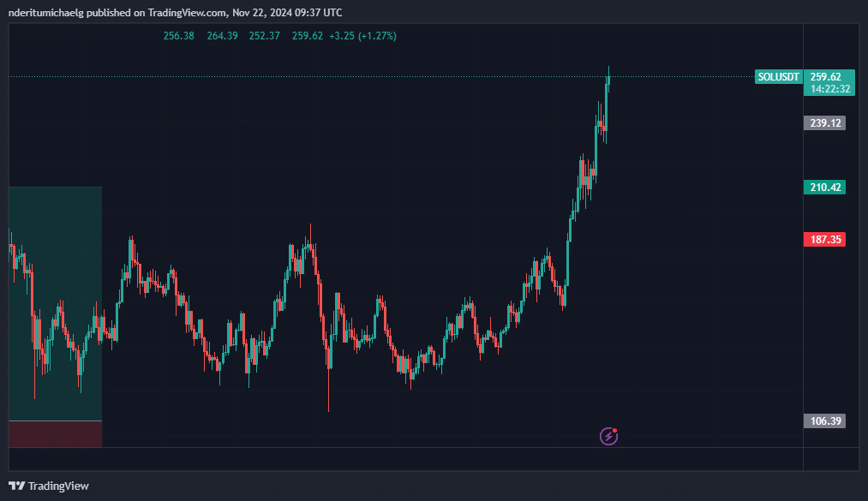Click the TradingView logo icon bottom left
Viewport: 868px width, 501px height.
[17, 486]
